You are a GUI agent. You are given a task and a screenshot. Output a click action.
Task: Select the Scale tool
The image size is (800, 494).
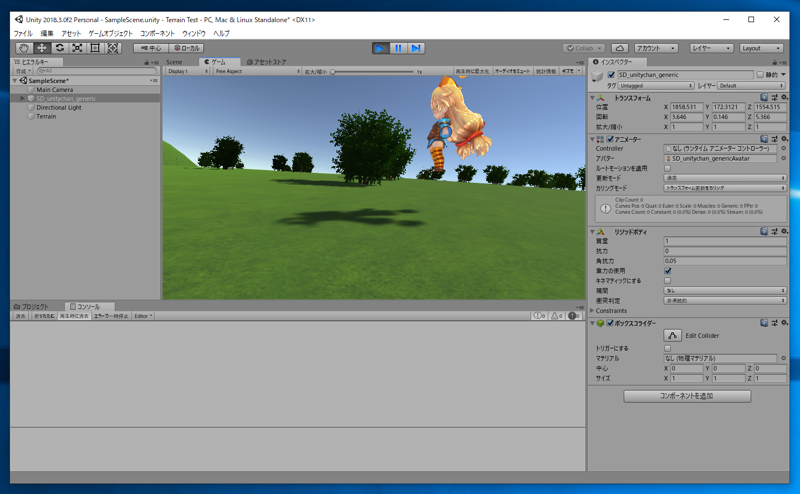click(x=77, y=48)
